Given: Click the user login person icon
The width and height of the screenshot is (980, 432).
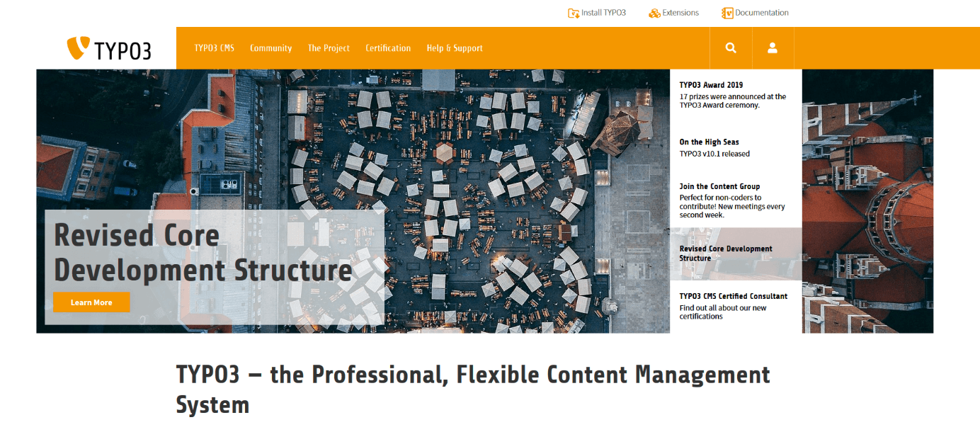Looking at the screenshot, I should 773,47.
